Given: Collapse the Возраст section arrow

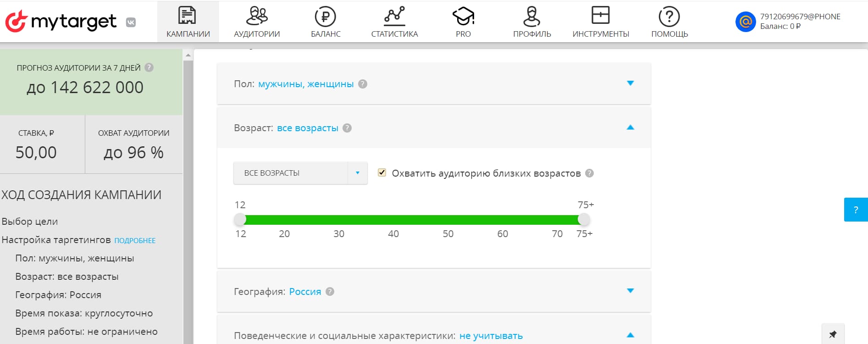Looking at the screenshot, I should click(x=630, y=127).
